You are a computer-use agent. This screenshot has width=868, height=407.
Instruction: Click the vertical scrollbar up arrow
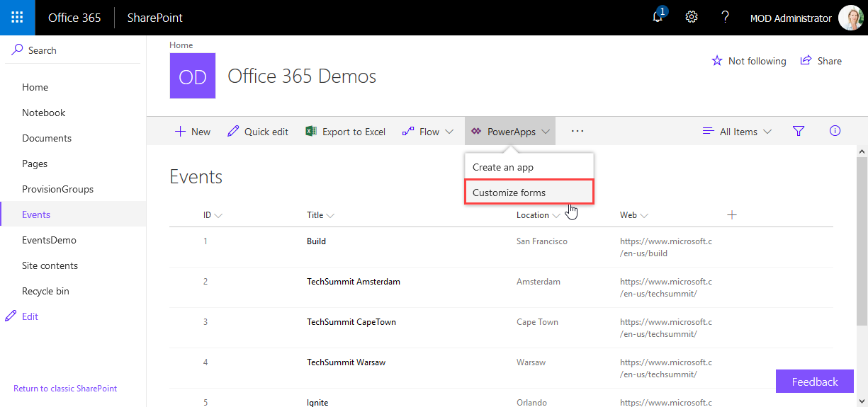(x=862, y=151)
